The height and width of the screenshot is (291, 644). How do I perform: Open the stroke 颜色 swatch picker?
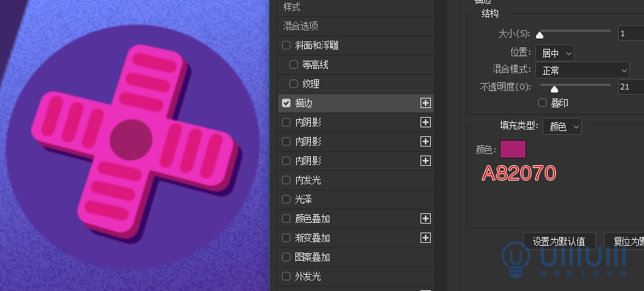click(x=512, y=149)
